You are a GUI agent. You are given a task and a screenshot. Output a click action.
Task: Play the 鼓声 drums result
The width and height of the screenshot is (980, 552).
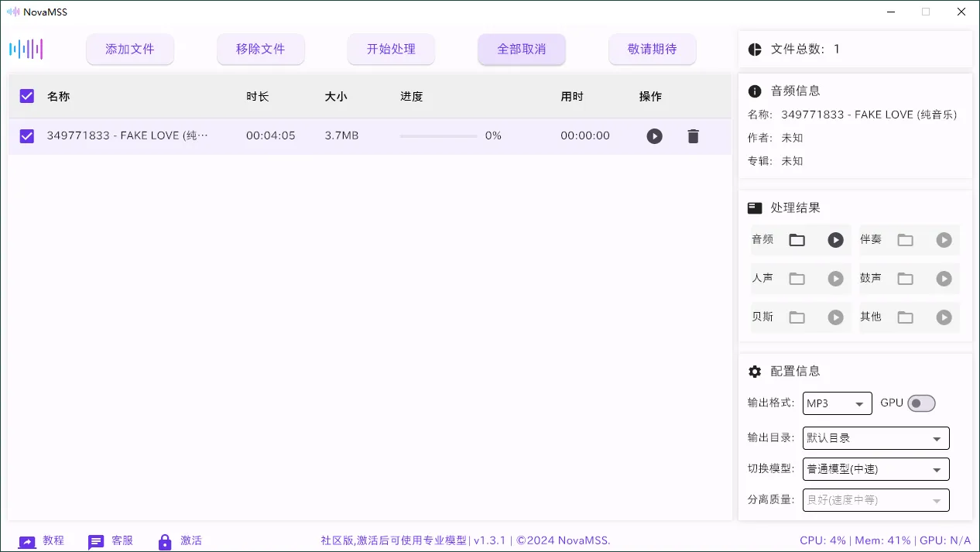pyautogui.click(x=944, y=279)
